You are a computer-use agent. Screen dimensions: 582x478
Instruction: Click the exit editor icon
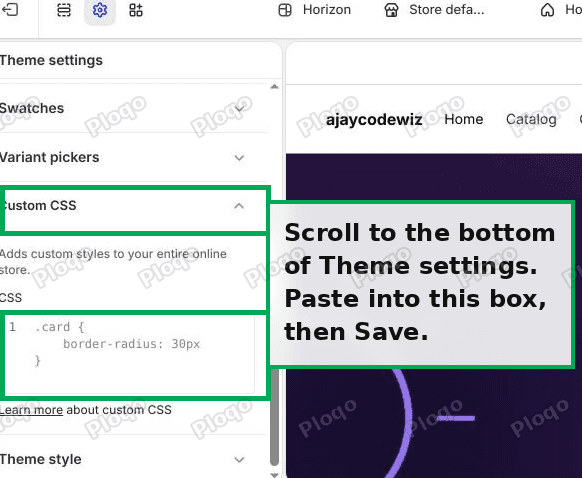10,9
